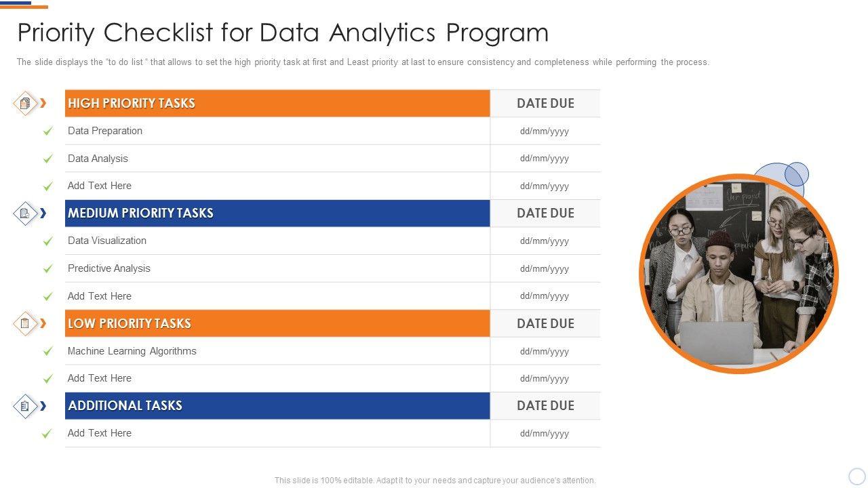Image resolution: width=868 pixels, height=488 pixels.
Task: Click the date field for Data Preparation
Action: [x=545, y=131]
